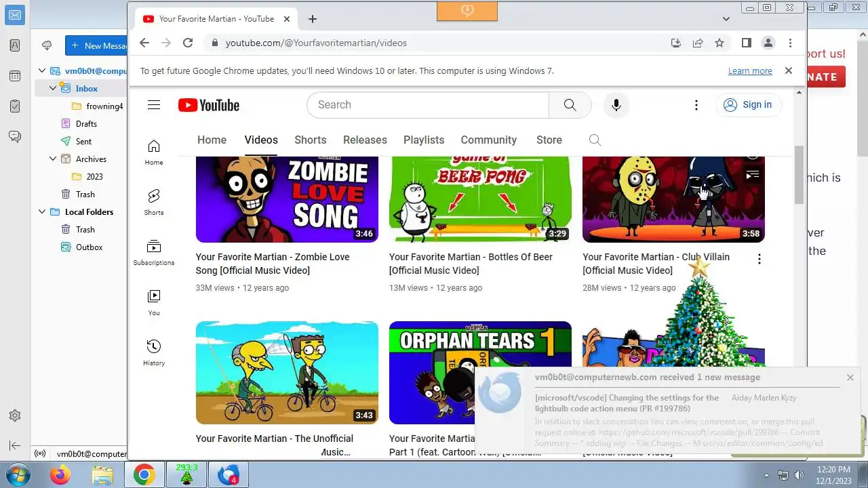This screenshot has height=488, width=868.
Task: Open Thunderbird Chat icon
Action: pos(15,136)
